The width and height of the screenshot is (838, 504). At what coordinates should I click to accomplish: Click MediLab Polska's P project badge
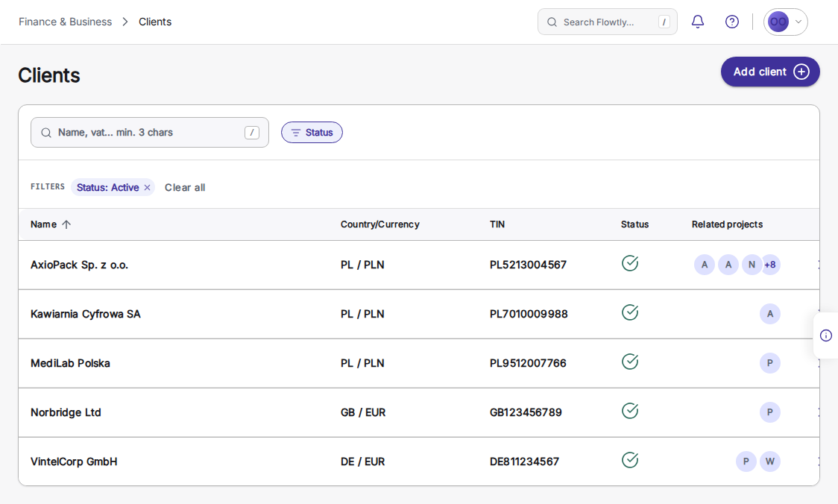click(770, 363)
